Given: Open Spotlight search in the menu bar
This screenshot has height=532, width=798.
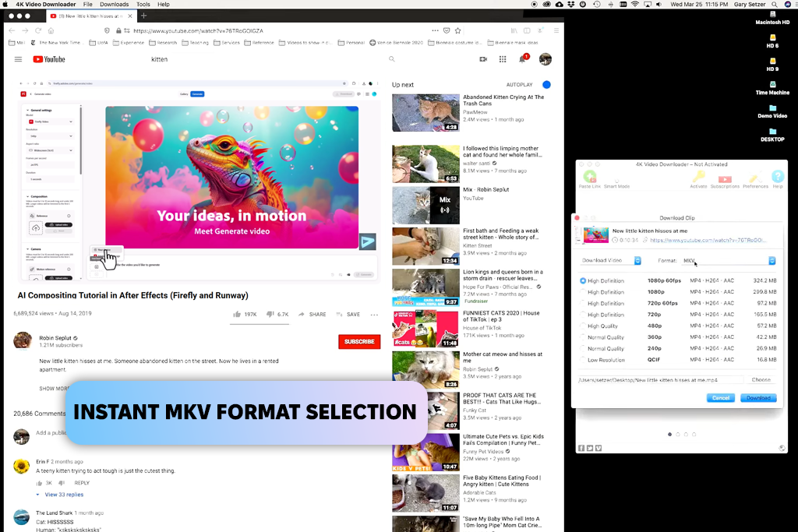Looking at the screenshot, I should pos(774,4).
